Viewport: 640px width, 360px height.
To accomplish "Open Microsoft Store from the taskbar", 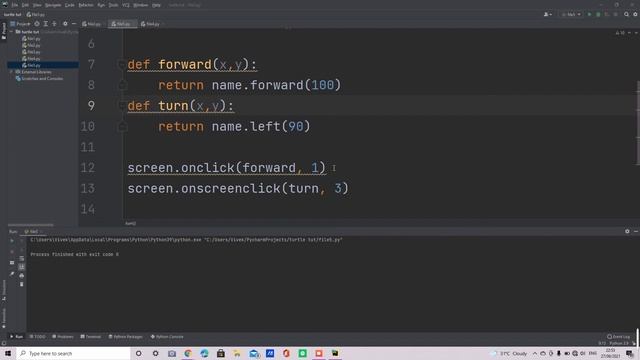I will pos(221,353).
